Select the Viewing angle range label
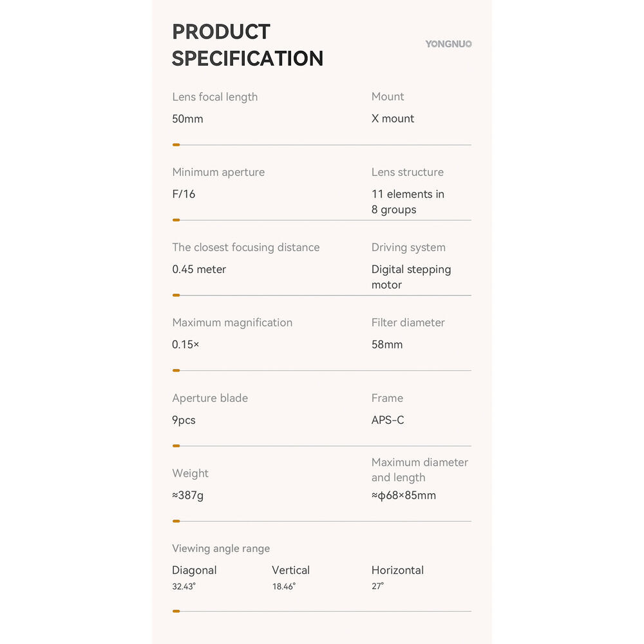 (221, 549)
